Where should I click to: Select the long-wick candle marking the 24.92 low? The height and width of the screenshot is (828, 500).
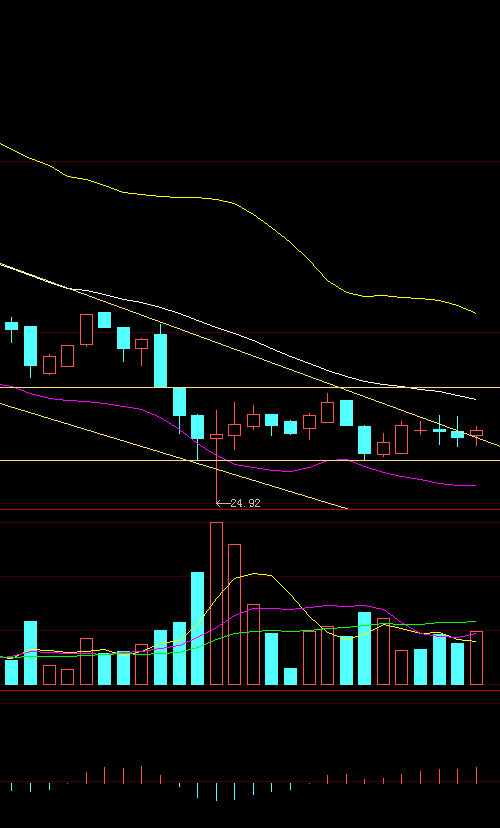click(x=216, y=457)
